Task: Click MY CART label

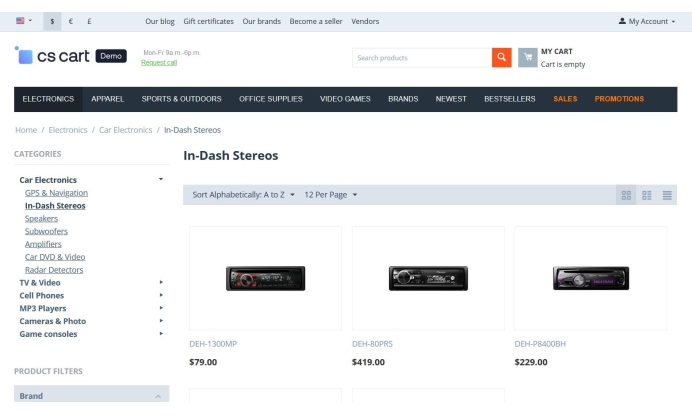Action: point(557,52)
